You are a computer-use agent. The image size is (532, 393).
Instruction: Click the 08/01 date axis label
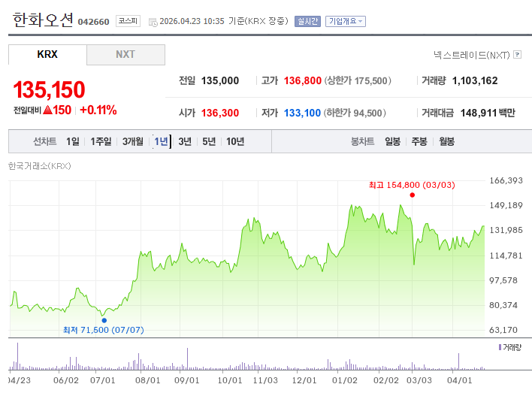pyautogui.click(x=147, y=380)
